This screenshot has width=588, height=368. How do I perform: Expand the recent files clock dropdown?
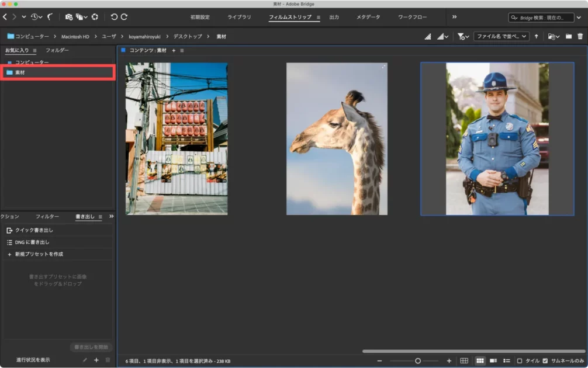36,17
